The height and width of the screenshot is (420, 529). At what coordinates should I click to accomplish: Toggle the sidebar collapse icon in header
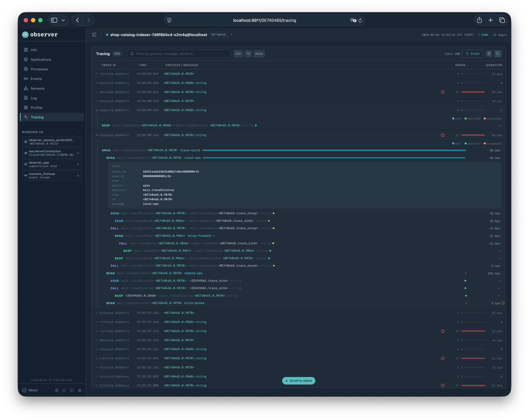(94, 35)
